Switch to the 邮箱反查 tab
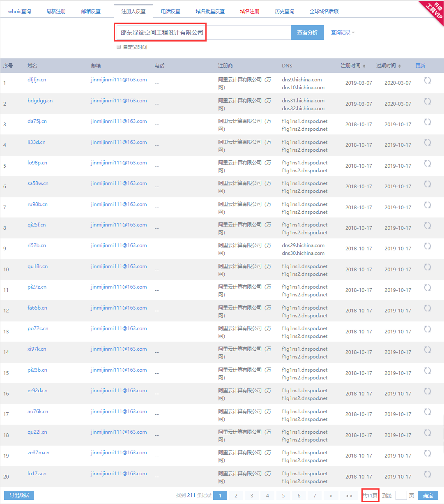 click(x=91, y=11)
